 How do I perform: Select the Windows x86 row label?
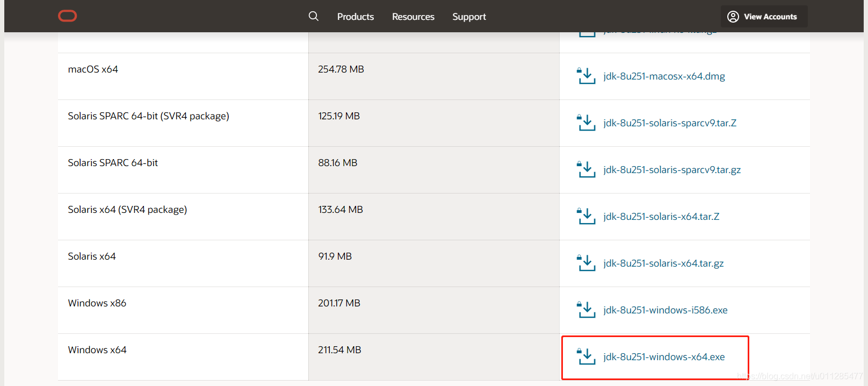pyautogui.click(x=97, y=303)
